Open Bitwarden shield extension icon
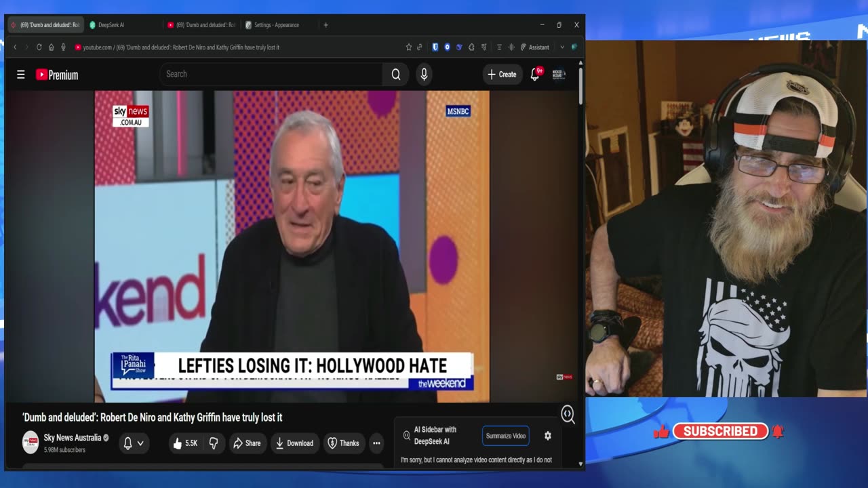Image resolution: width=868 pixels, height=488 pixels. click(x=435, y=47)
